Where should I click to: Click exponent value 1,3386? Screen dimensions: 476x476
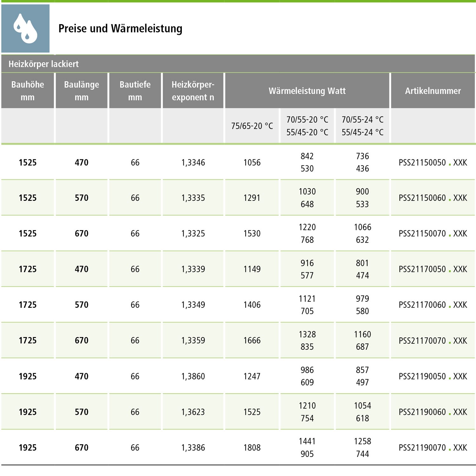click(193, 448)
